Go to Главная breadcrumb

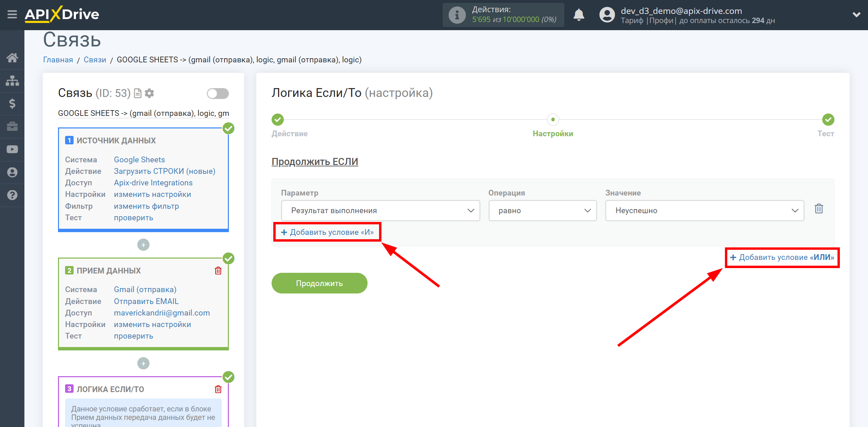(58, 60)
